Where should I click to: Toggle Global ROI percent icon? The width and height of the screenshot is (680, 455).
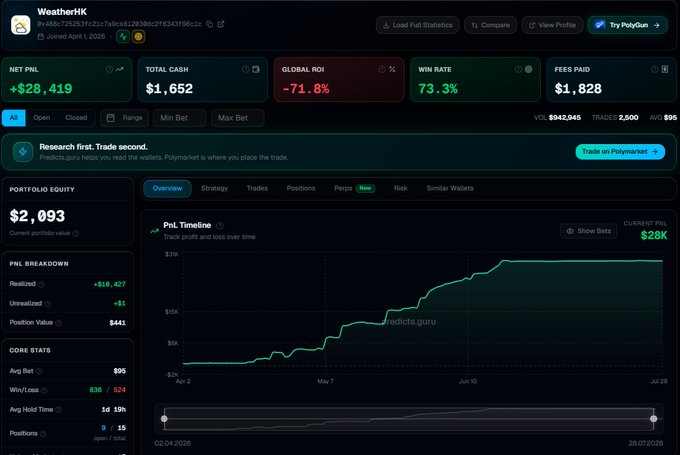392,69
